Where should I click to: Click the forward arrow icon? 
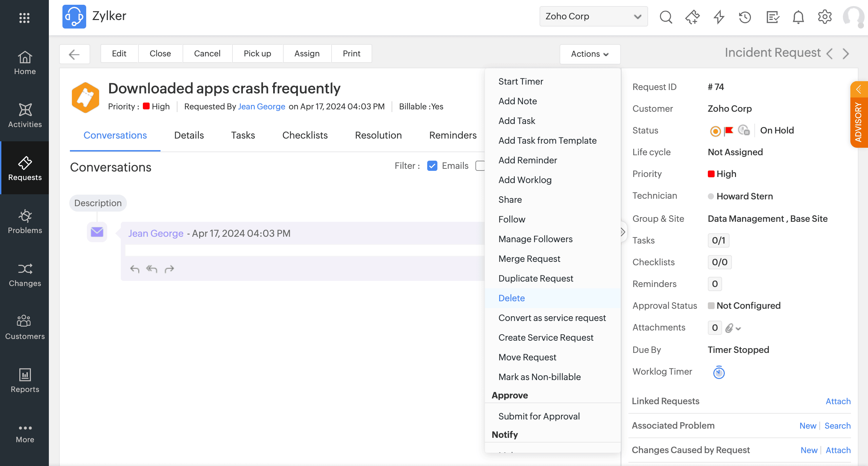click(x=169, y=269)
